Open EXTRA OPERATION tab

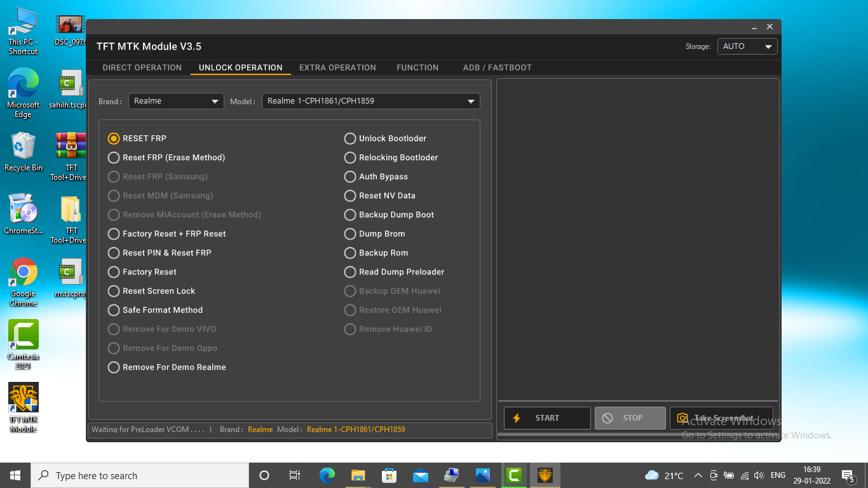(337, 67)
